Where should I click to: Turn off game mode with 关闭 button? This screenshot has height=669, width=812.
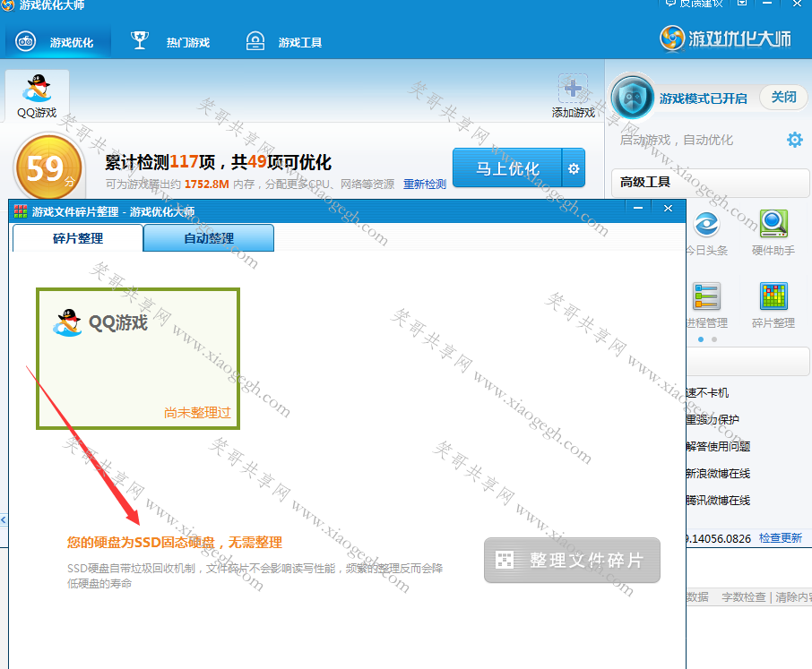[x=783, y=98]
